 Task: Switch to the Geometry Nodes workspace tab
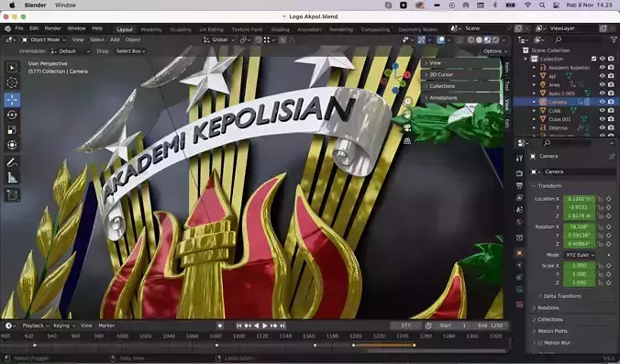[417, 29]
